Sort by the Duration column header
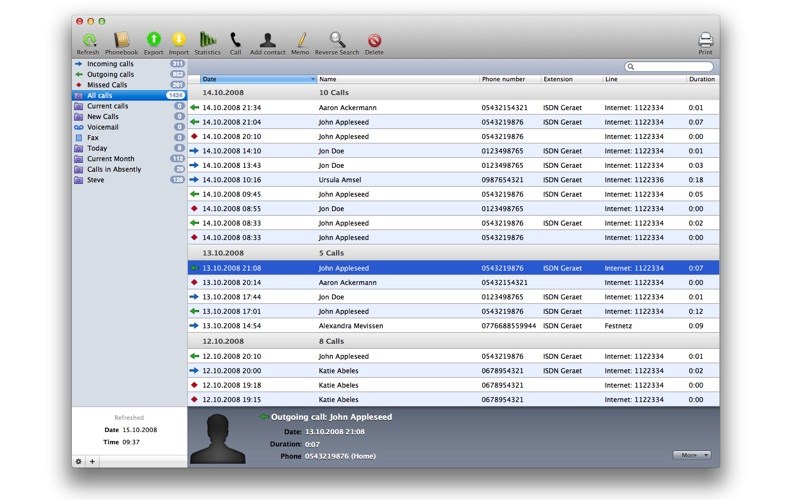The image size is (800, 500). (x=701, y=79)
